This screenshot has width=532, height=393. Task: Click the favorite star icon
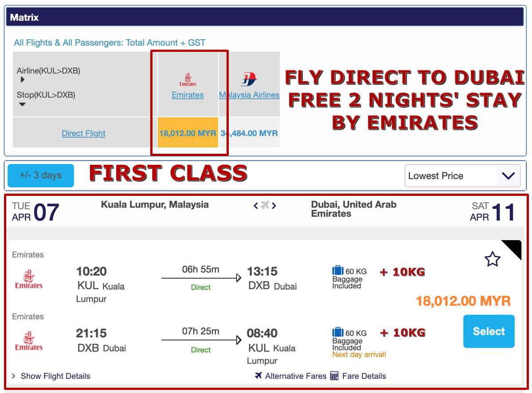492,259
